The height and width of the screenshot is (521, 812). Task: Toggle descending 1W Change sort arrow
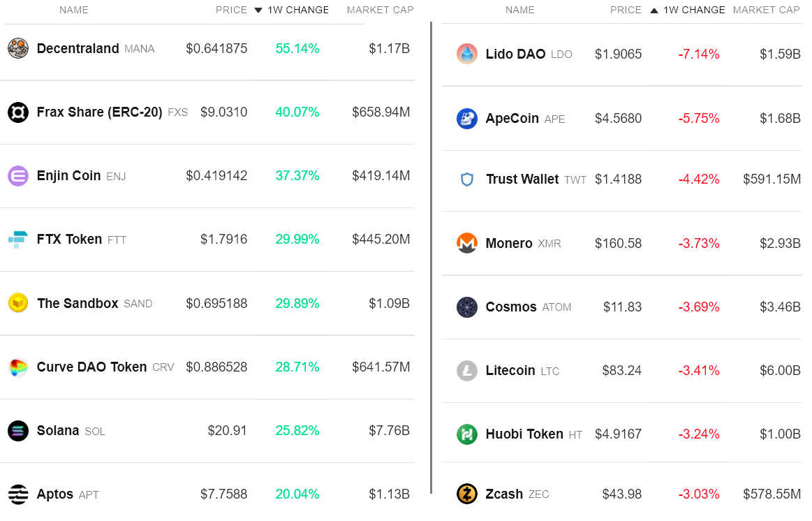coord(258,10)
